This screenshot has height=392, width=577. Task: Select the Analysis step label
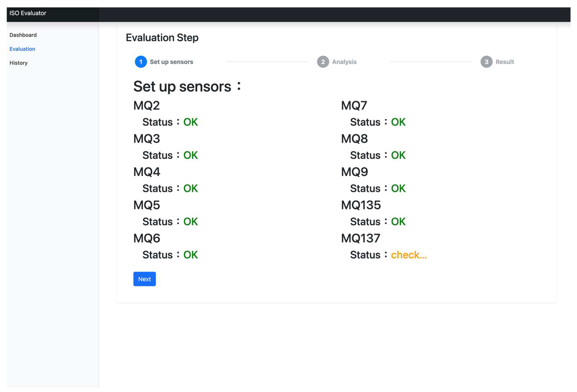[344, 62]
